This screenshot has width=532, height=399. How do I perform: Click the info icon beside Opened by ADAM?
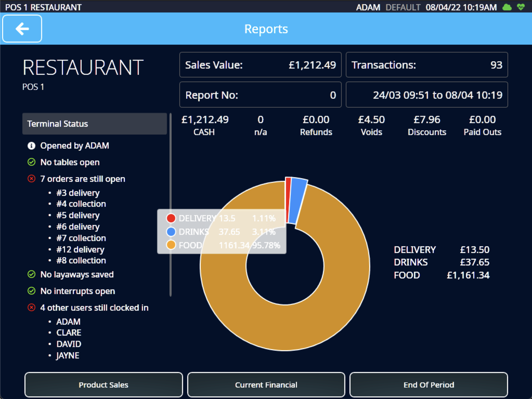click(31, 146)
